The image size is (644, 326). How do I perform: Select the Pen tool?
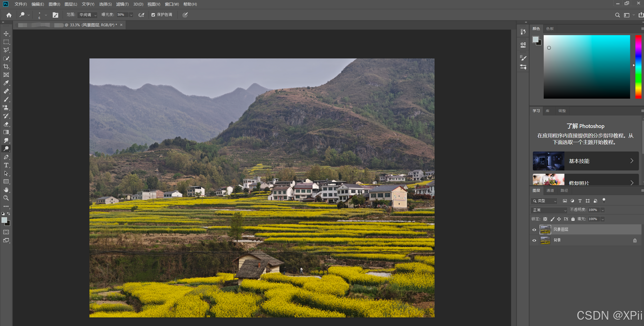[x=6, y=157]
